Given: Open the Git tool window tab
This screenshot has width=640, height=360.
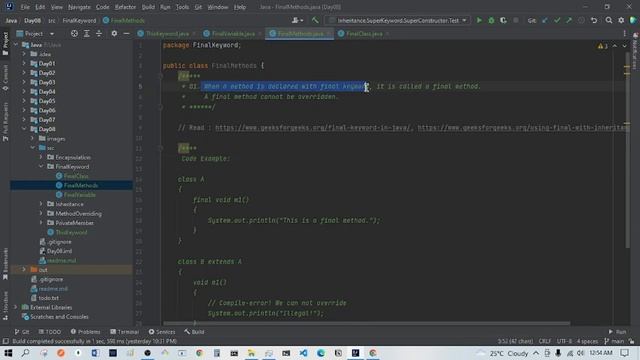Looking at the screenshot, I should pos(22,332).
